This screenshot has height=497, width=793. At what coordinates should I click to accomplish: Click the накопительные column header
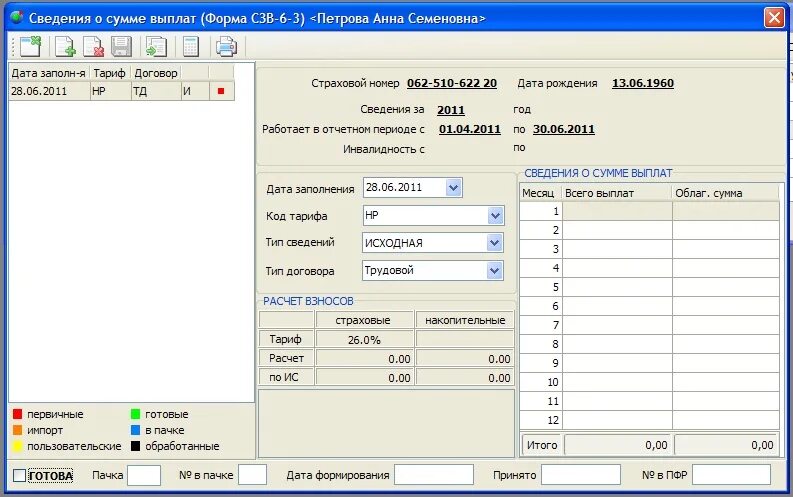(x=465, y=321)
